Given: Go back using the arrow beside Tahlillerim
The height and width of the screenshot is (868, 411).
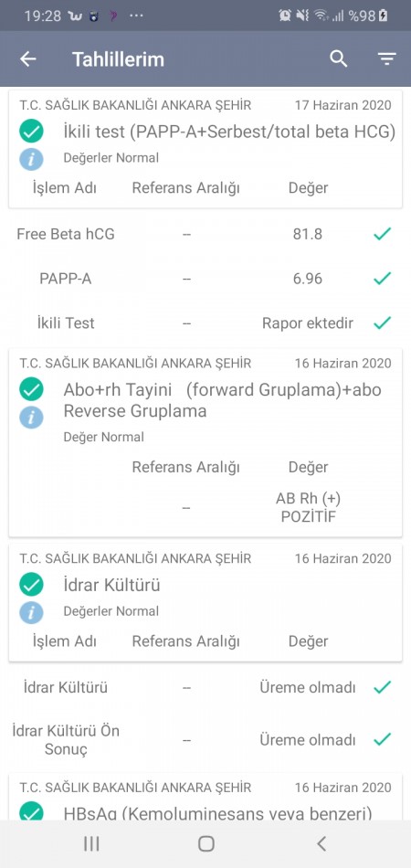Looking at the screenshot, I should pos(28,59).
